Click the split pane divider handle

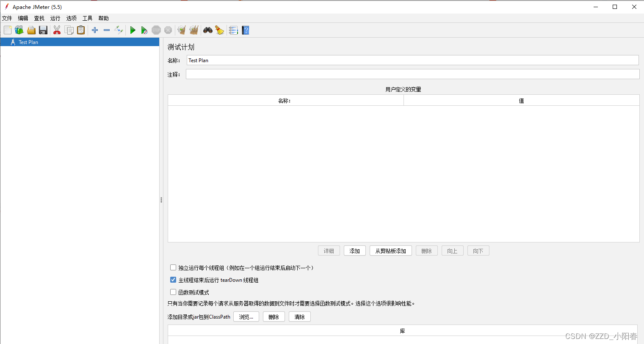(161, 200)
